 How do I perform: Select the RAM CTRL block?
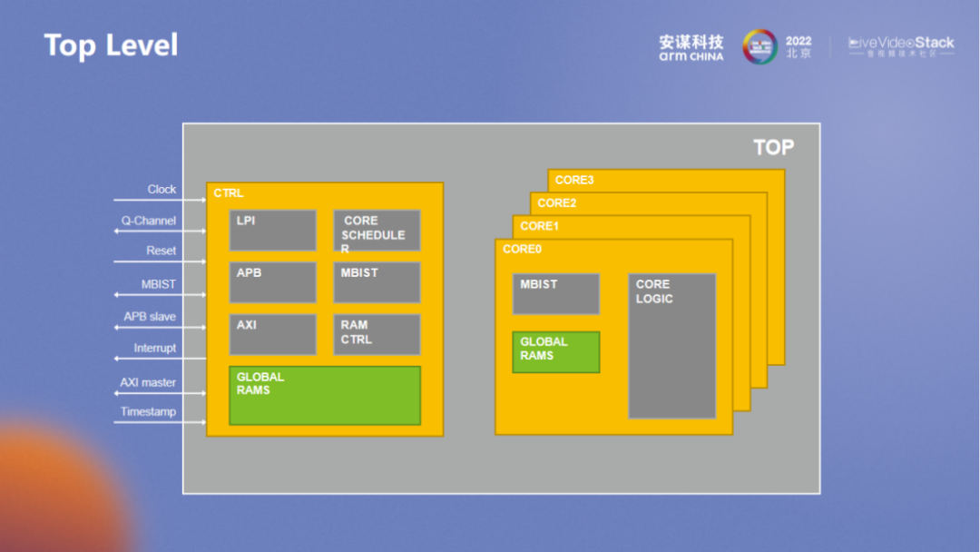point(377,334)
